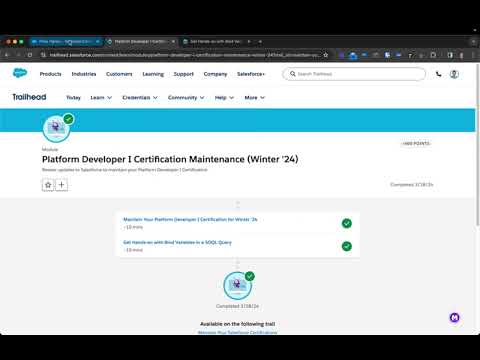480x360 pixels.
Task: Go back using browser back arrow
Action: point(7,55)
